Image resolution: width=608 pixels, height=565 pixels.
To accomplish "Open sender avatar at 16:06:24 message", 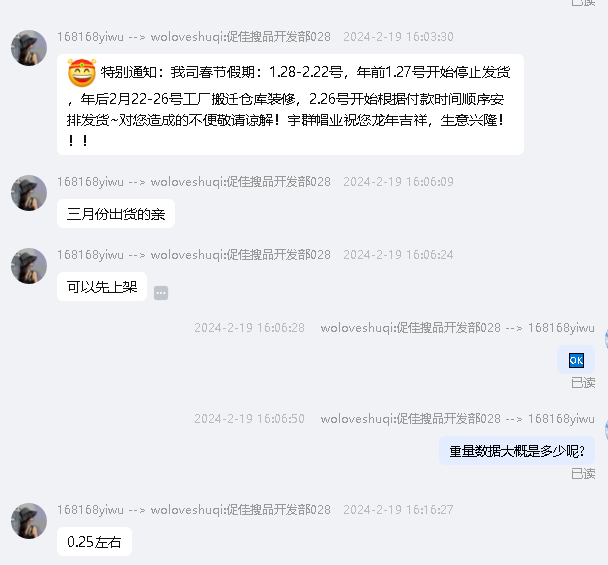I will click(29, 266).
